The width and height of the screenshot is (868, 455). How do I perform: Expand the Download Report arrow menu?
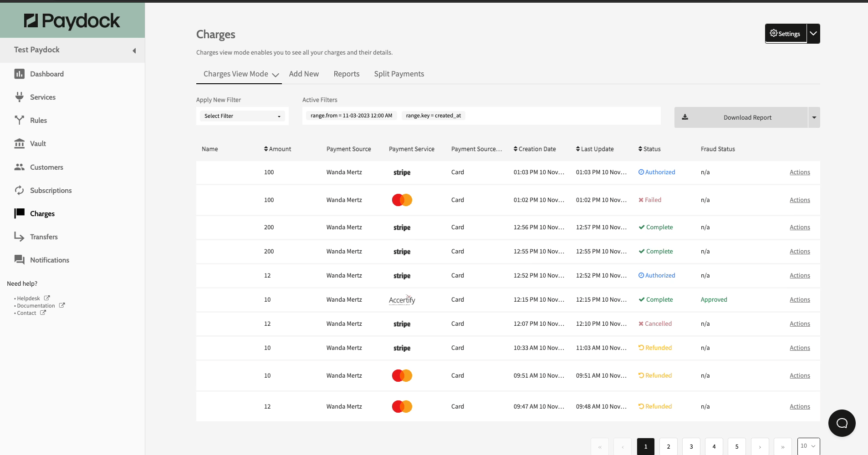[814, 117]
